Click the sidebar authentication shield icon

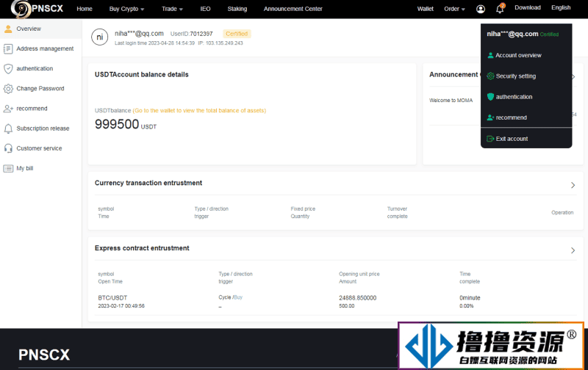click(x=8, y=68)
